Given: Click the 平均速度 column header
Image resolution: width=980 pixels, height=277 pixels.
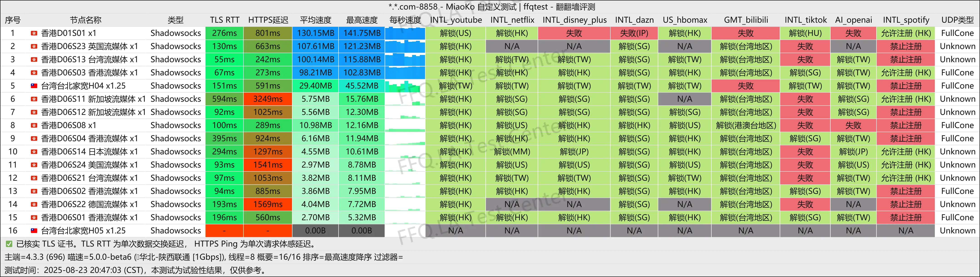Looking at the screenshot, I should point(315,20).
